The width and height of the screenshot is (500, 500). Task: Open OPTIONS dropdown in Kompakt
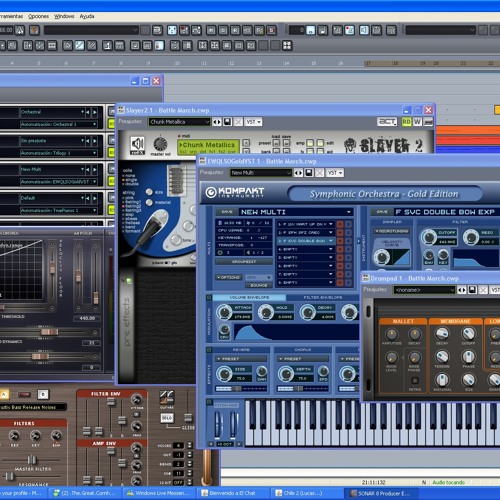229,277
